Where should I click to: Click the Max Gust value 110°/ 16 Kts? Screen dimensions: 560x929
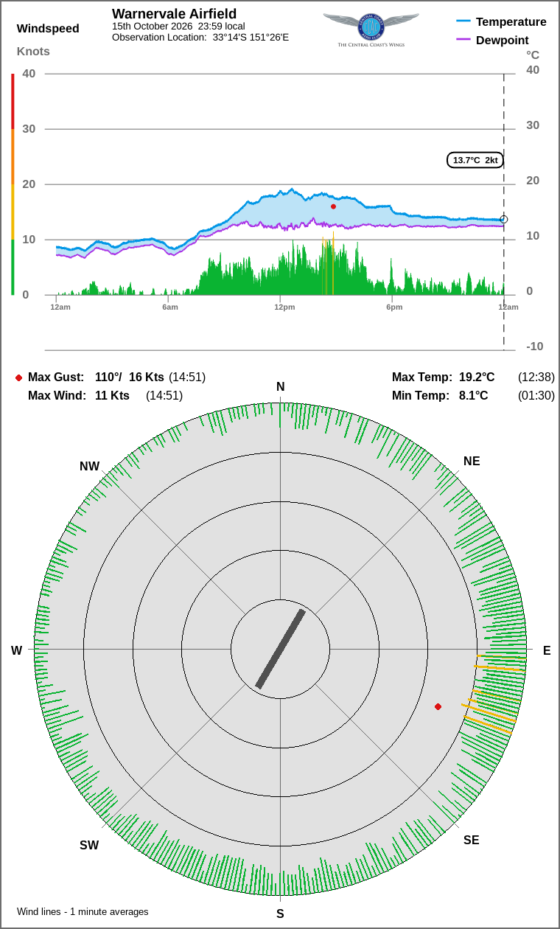(x=130, y=377)
